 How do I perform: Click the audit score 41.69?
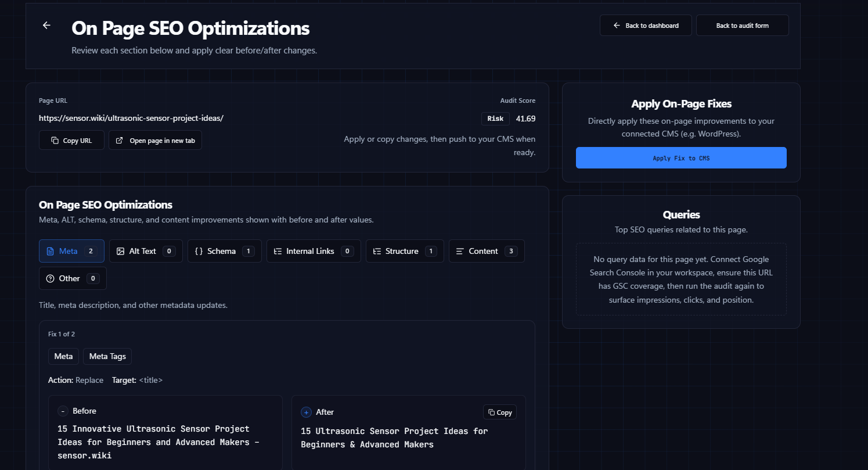(525, 119)
